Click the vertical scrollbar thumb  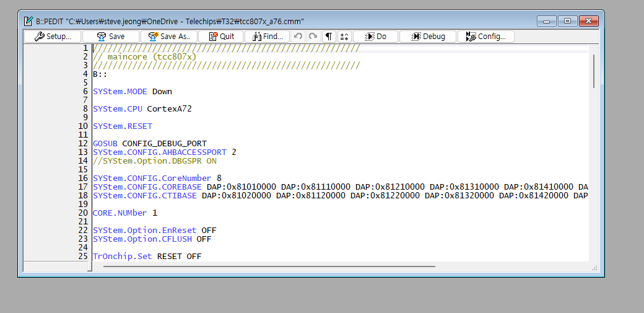[594, 71]
